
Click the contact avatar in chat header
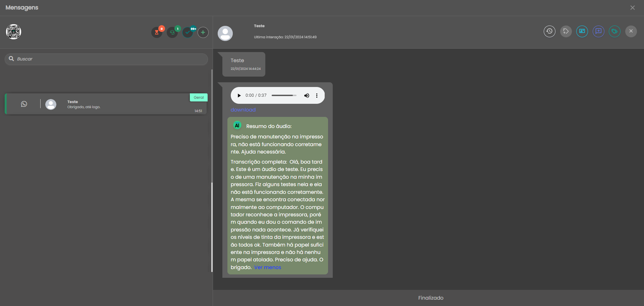(225, 33)
